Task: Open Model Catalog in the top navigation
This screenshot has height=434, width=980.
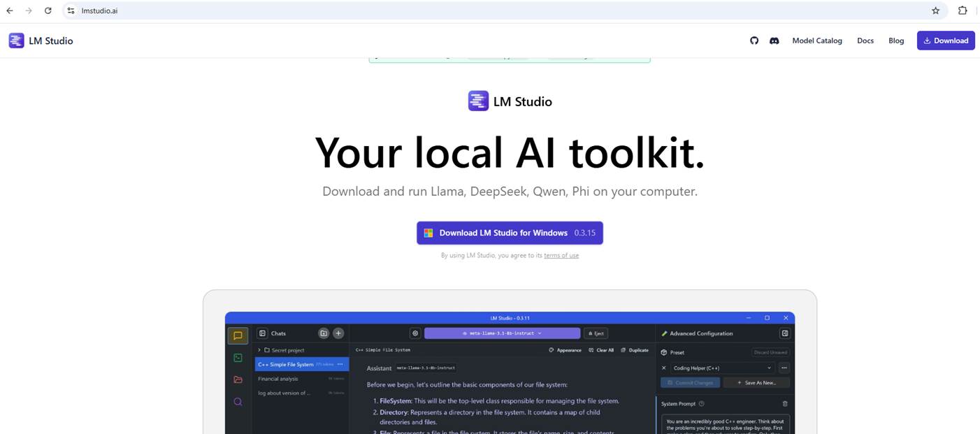Action: tap(817, 41)
